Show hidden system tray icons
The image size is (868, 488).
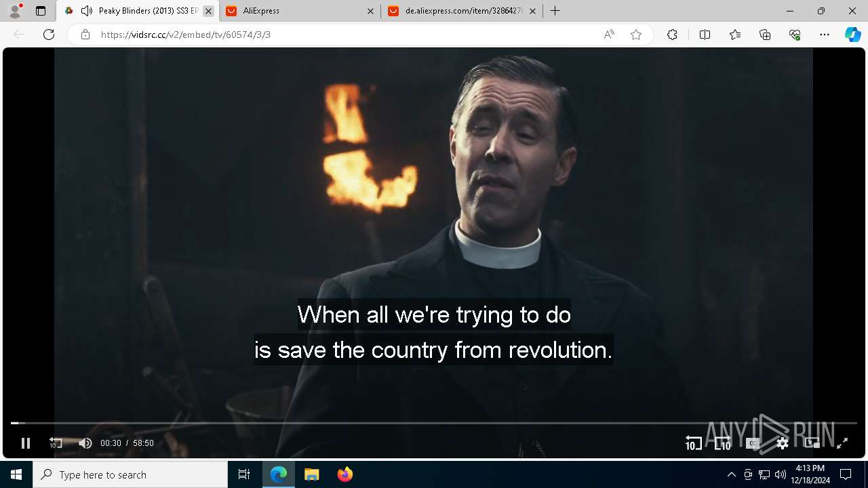731,474
